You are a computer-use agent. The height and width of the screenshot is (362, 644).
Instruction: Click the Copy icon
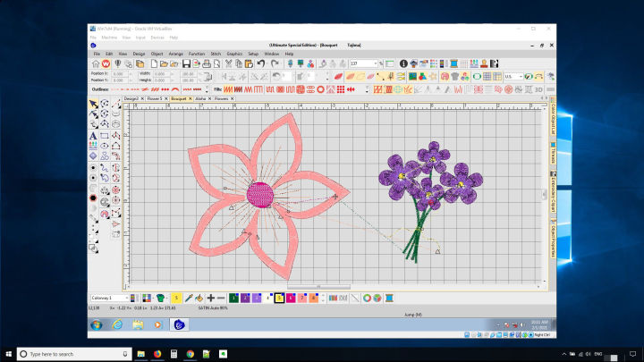(x=239, y=63)
